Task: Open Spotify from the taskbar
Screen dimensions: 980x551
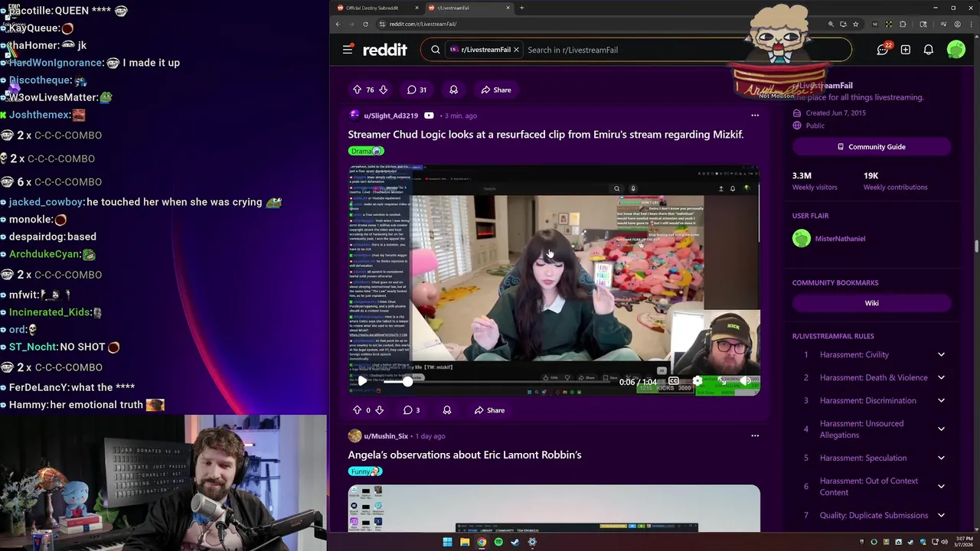Action: pos(498,542)
